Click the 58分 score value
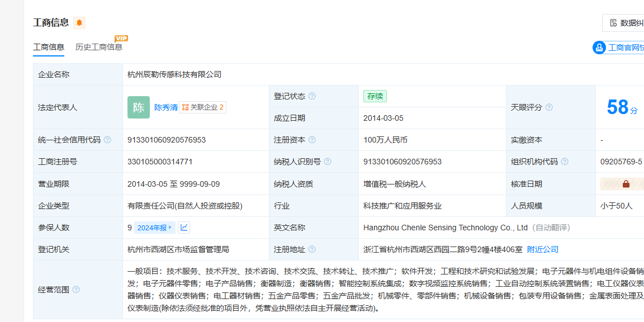The height and width of the screenshot is (322, 644). click(x=623, y=107)
